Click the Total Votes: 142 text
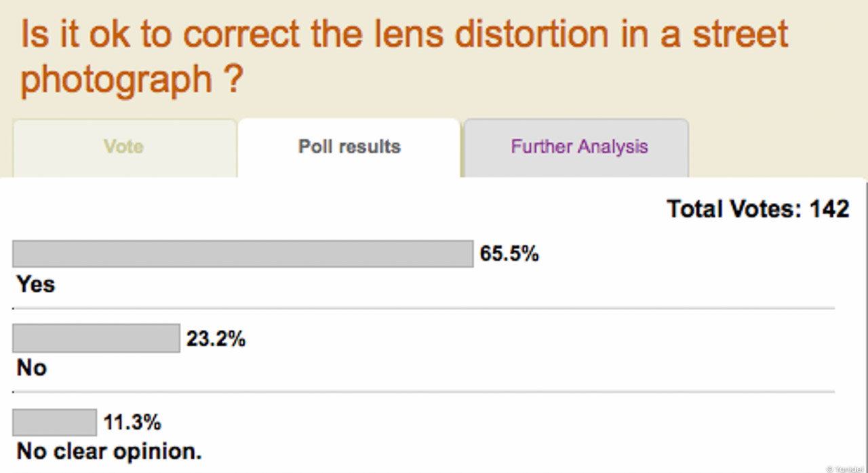The width and height of the screenshot is (868, 473). (x=758, y=209)
